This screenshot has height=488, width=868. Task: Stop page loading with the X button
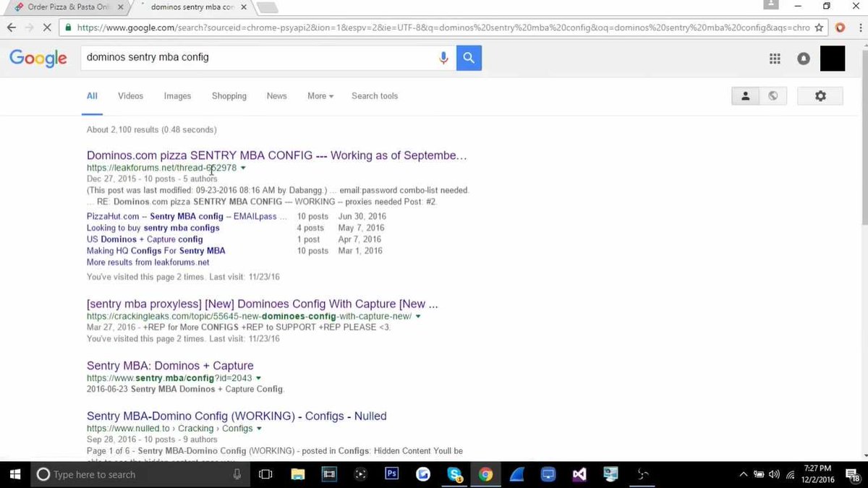pyautogui.click(x=48, y=28)
